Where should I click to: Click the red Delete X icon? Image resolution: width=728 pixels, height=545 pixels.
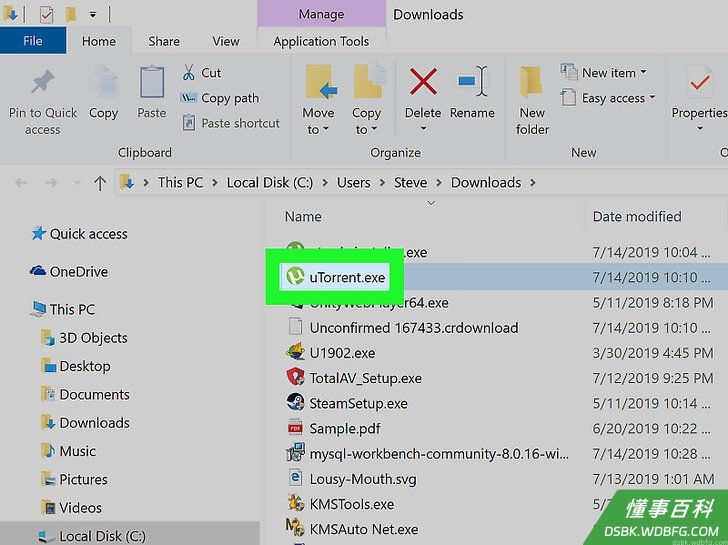click(x=423, y=82)
